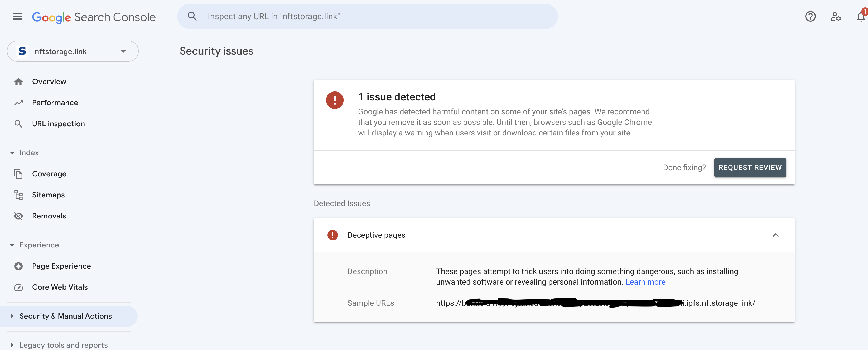This screenshot has width=868, height=350.
Task: Go to the Coverage report
Action: [x=49, y=174]
